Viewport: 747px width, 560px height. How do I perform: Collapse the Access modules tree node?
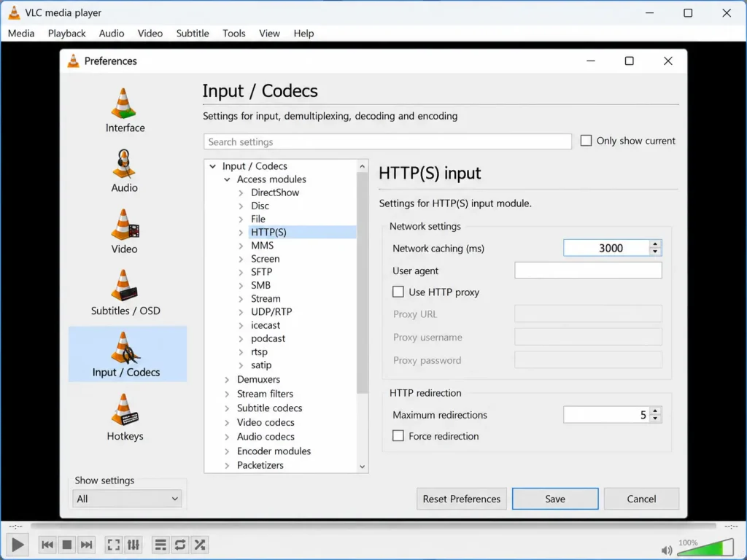228,179
